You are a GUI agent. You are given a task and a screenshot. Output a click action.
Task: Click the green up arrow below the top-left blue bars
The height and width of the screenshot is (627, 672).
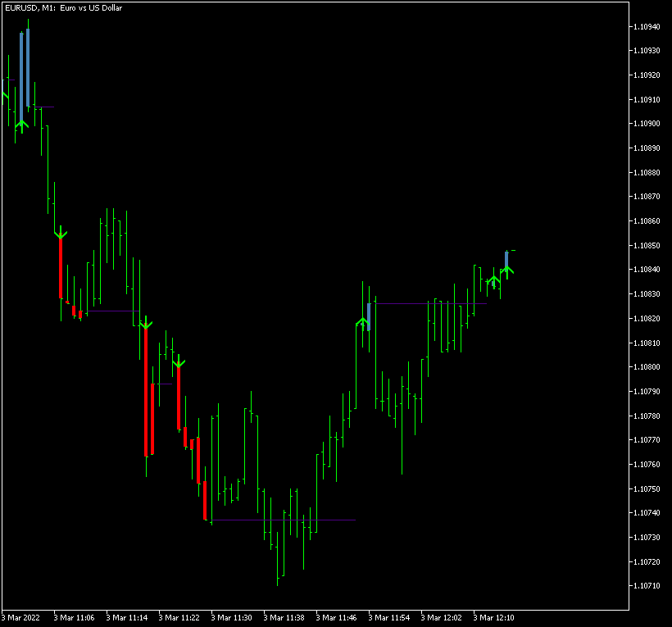(x=21, y=123)
